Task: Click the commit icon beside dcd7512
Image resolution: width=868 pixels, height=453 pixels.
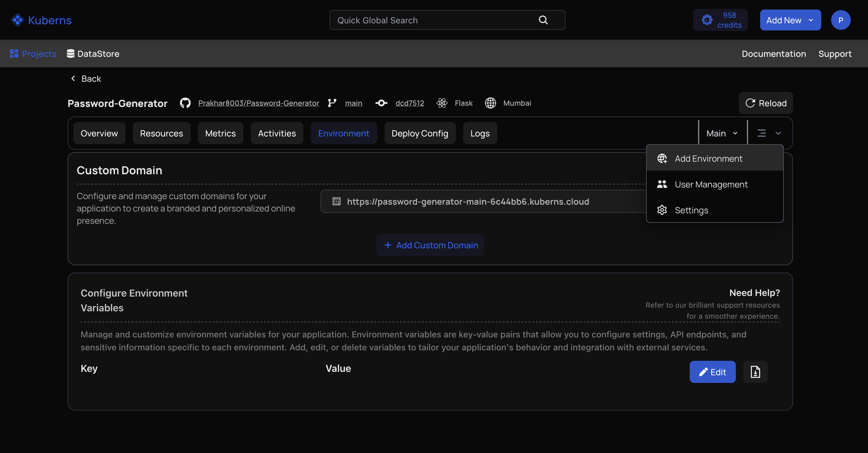Action: click(381, 103)
